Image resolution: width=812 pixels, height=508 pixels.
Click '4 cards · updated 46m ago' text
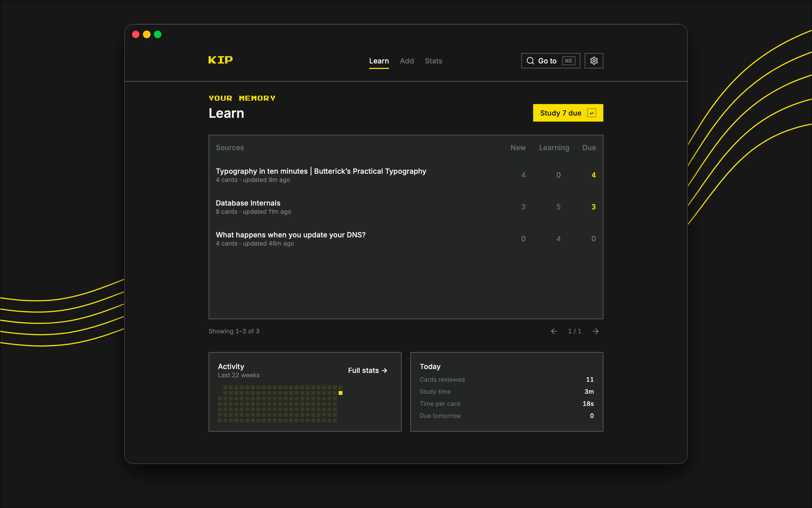tap(255, 244)
